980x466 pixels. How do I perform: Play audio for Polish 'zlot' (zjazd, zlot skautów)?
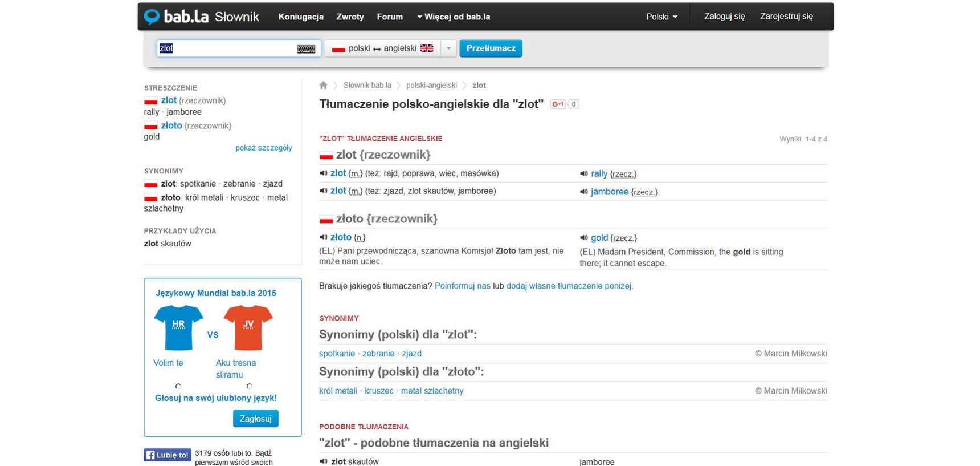tap(323, 191)
